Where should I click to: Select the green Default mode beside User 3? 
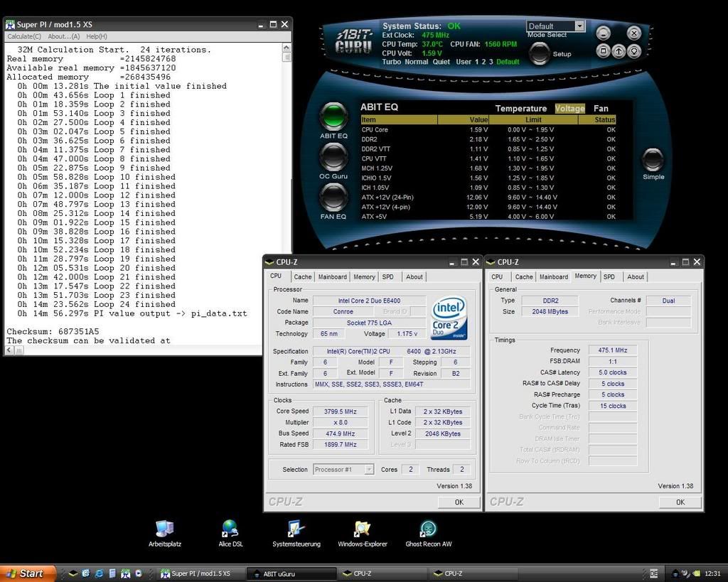click(x=508, y=62)
